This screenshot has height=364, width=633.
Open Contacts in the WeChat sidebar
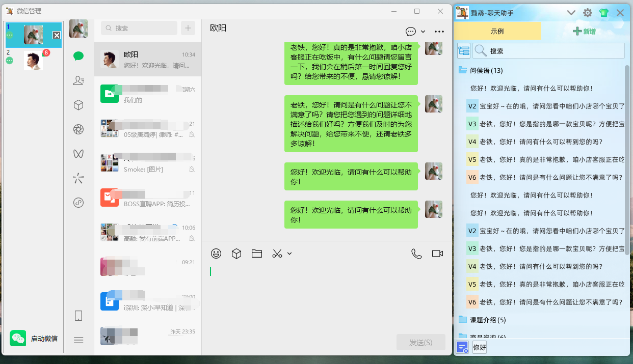tap(78, 80)
